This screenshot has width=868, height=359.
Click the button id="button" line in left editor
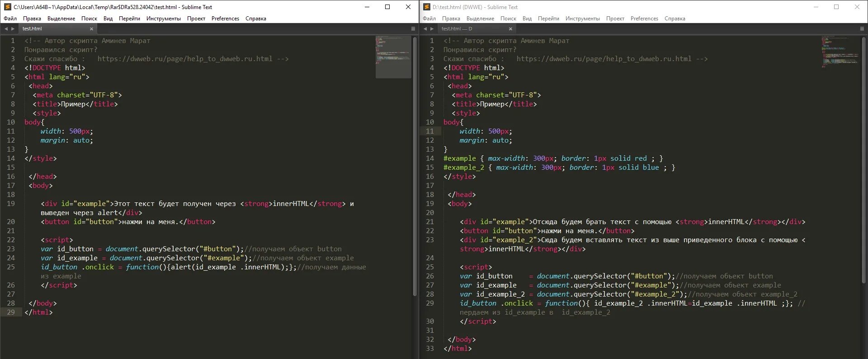coord(128,222)
